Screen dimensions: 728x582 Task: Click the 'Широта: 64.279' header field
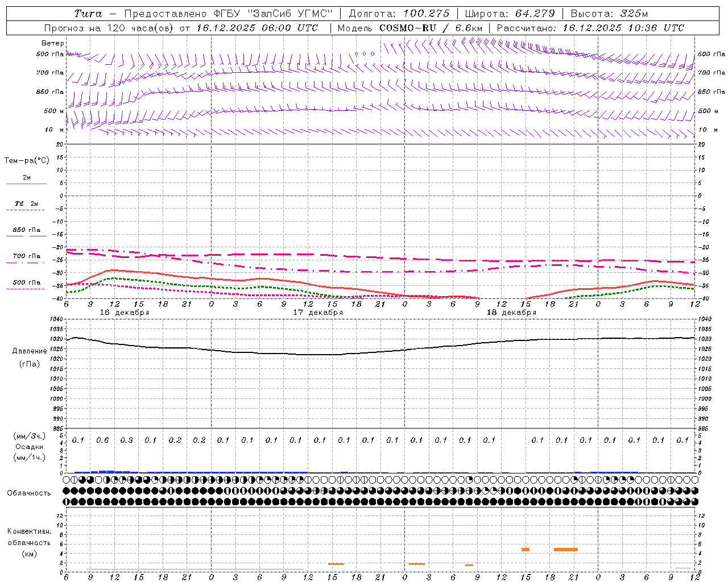[510, 14]
